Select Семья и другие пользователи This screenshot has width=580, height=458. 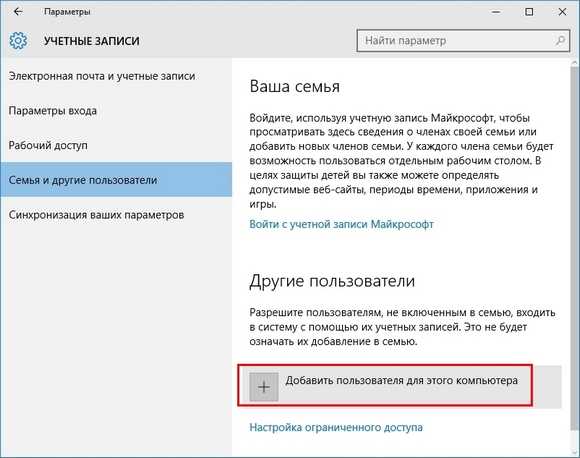pyautogui.click(x=116, y=179)
